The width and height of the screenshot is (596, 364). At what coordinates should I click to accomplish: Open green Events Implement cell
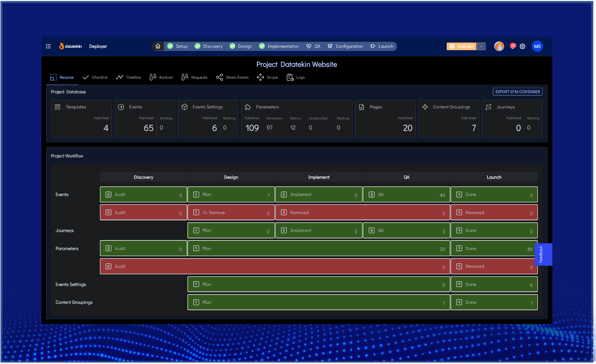coord(319,195)
